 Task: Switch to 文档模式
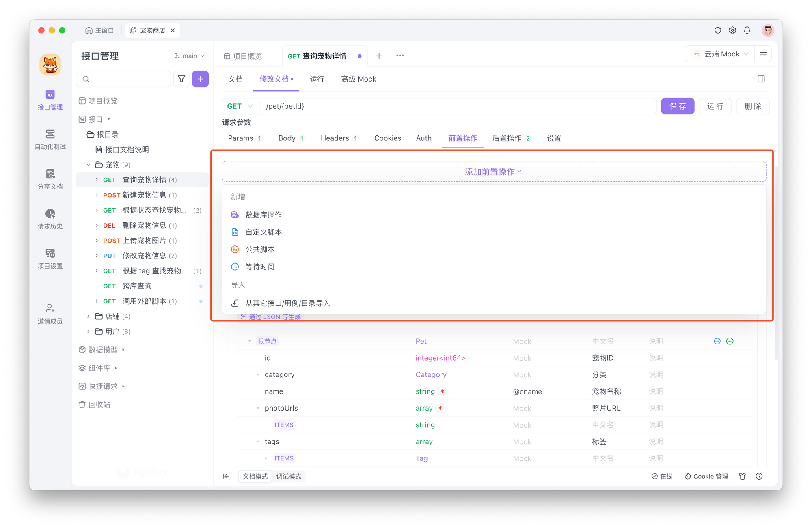pyautogui.click(x=255, y=476)
